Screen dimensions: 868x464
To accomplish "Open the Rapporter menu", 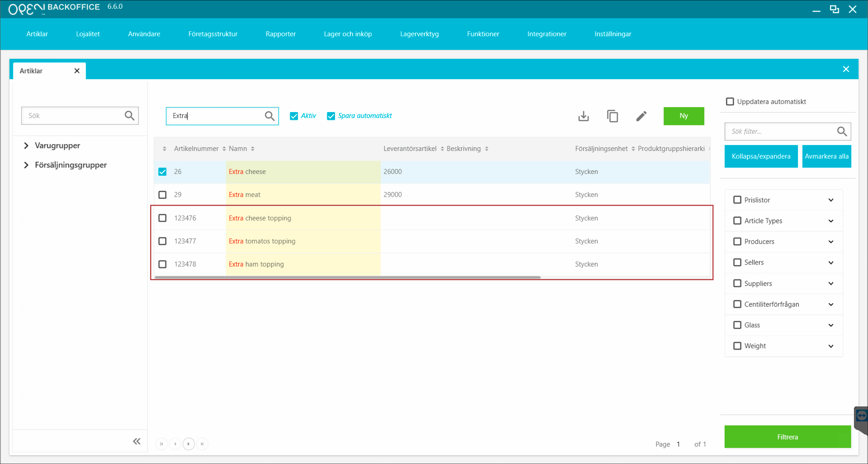I will tap(280, 34).
